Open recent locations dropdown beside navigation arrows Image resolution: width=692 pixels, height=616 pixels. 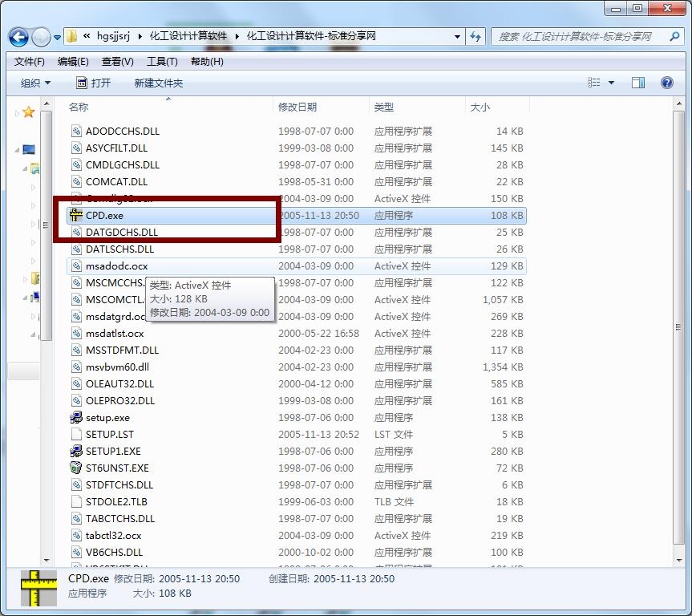pos(58,38)
